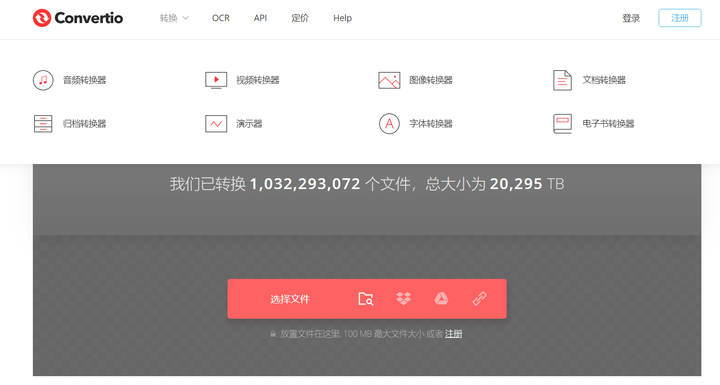The height and width of the screenshot is (385, 720).
Task: Open the API menu item
Action: click(260, 18)
